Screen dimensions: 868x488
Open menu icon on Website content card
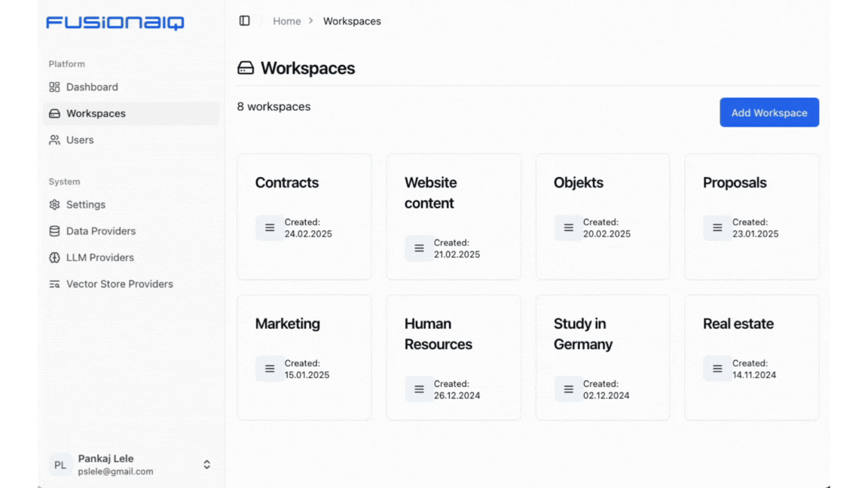pos(419,249)
